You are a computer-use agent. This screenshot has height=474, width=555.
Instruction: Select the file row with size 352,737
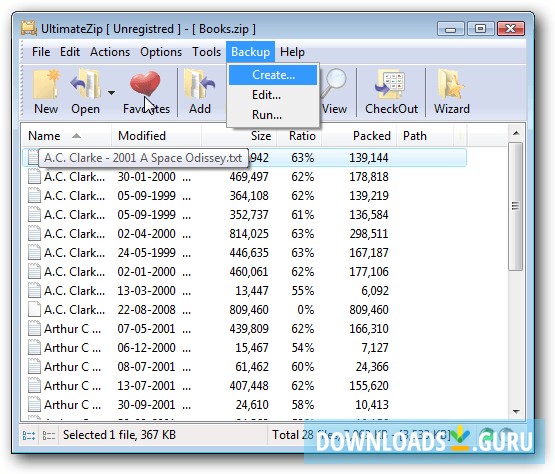coord(244,215)
